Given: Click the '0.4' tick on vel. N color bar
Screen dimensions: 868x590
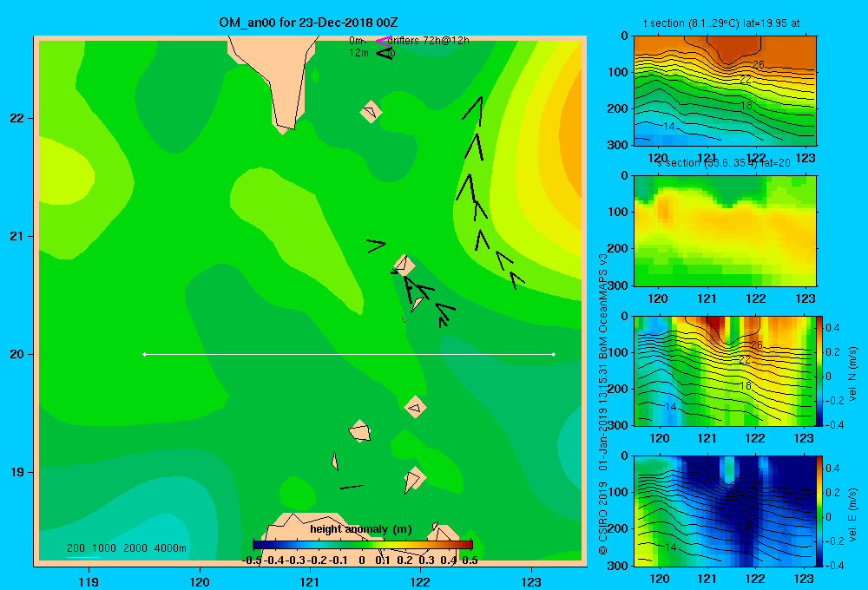Looking at the screenshot, I should (832, 328).
